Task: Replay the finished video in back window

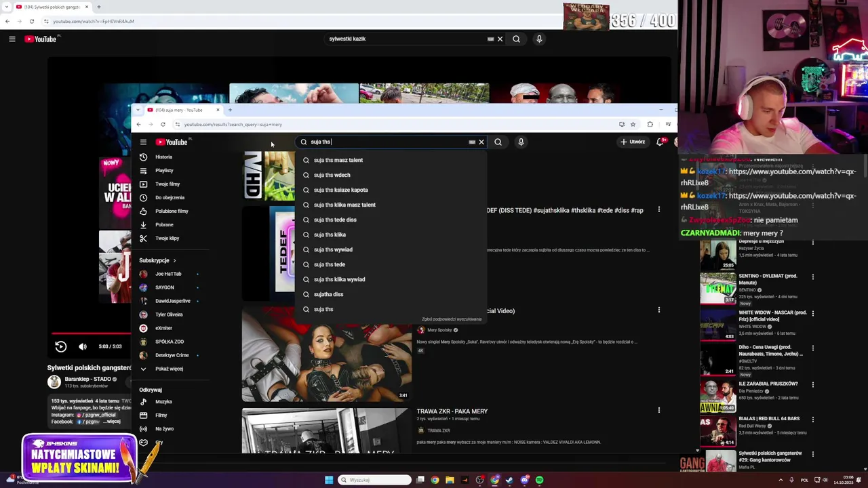Action: pyautogui.click(x=60, y=346)
